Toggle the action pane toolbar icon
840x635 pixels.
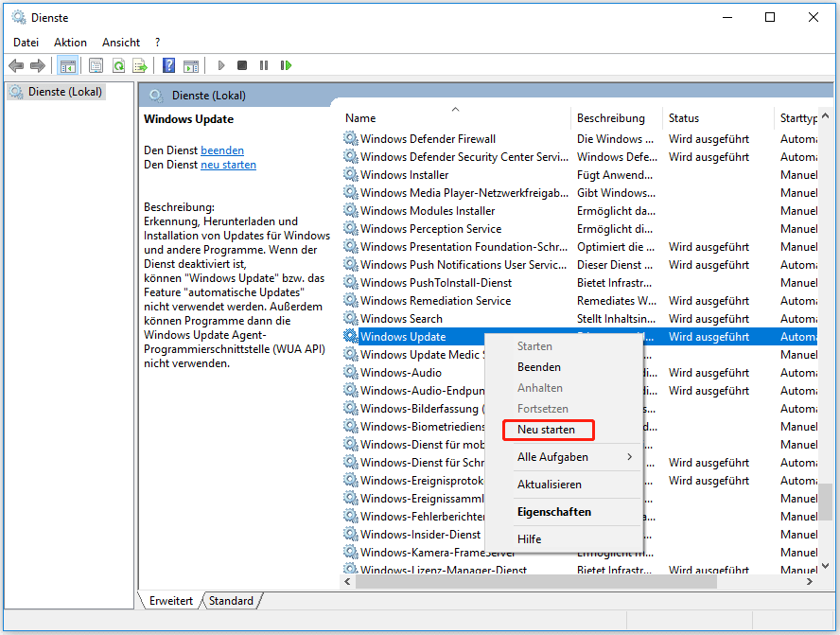coord(191,66)
